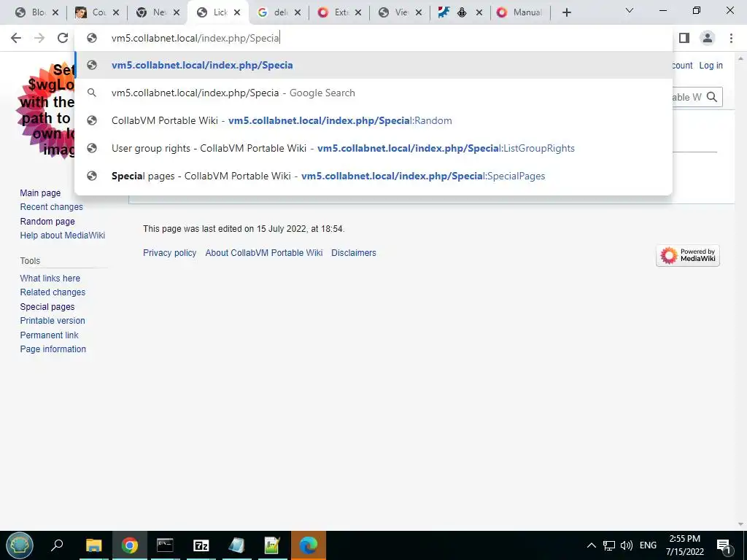Click the Powered by MediaWiki badge

[687, 256]
